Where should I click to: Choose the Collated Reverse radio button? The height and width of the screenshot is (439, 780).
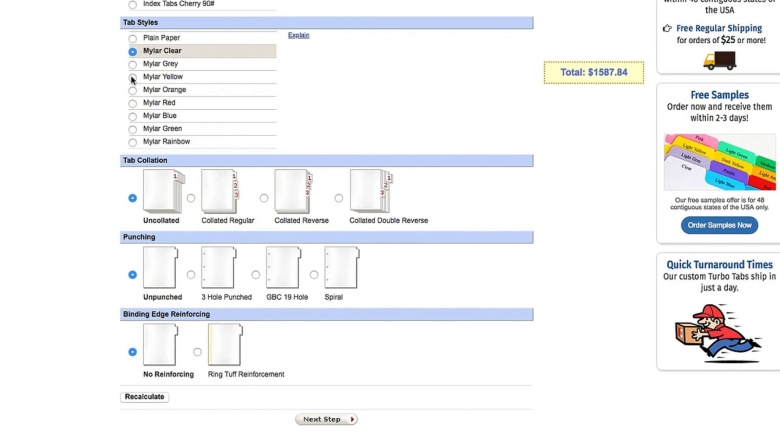[x=264, y=198]
